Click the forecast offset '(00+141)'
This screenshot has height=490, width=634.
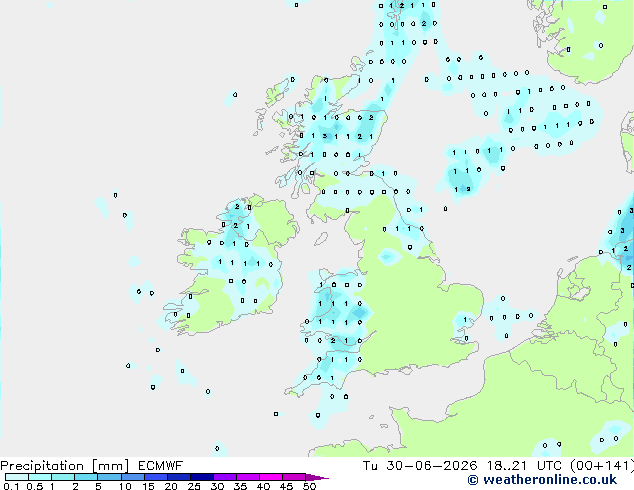tap(602, 466)
